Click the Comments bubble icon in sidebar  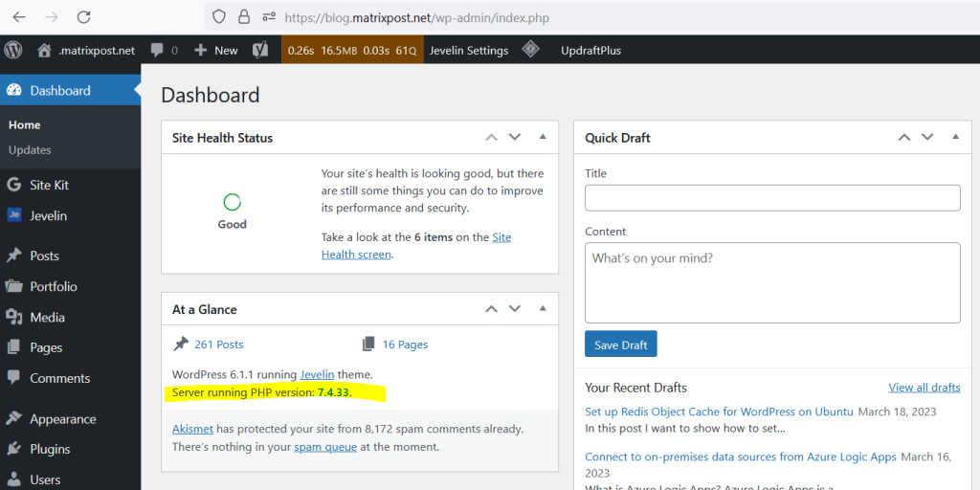tap(13, 377)
